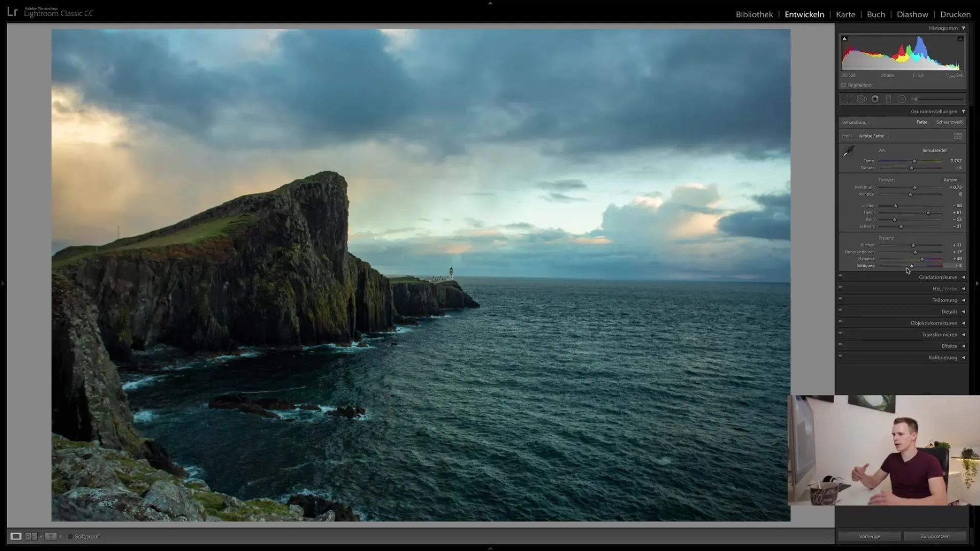This screenshot has width=980, height=551.
Task: Show the filmstrip via bottom edge arrow
Action: click(x=490, y=548)
